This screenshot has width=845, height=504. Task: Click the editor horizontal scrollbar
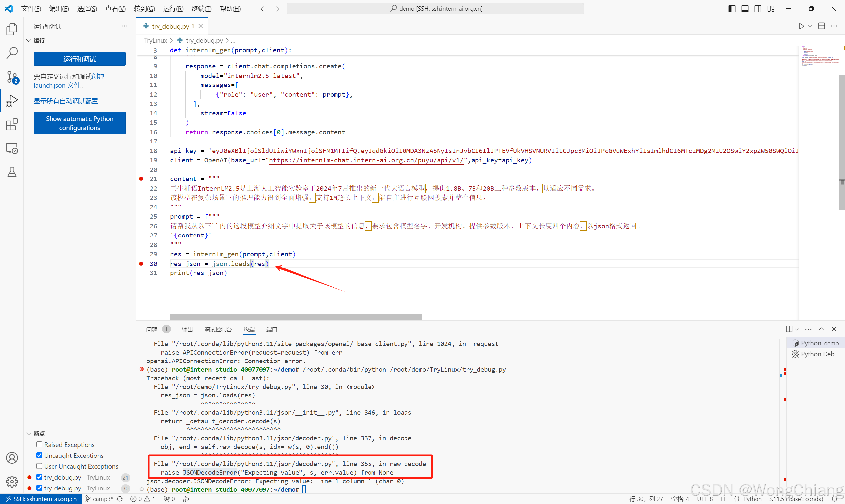[x=296, y=317]
